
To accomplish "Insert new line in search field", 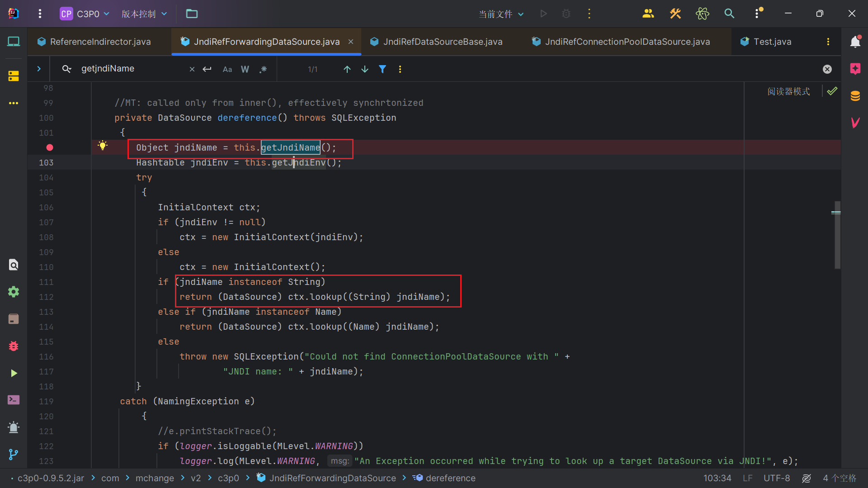I will point(207,69).
